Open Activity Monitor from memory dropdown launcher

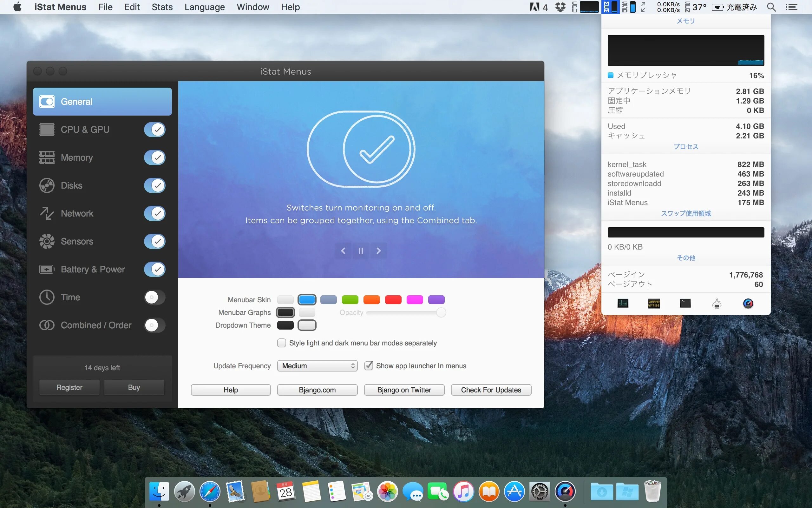623,304
